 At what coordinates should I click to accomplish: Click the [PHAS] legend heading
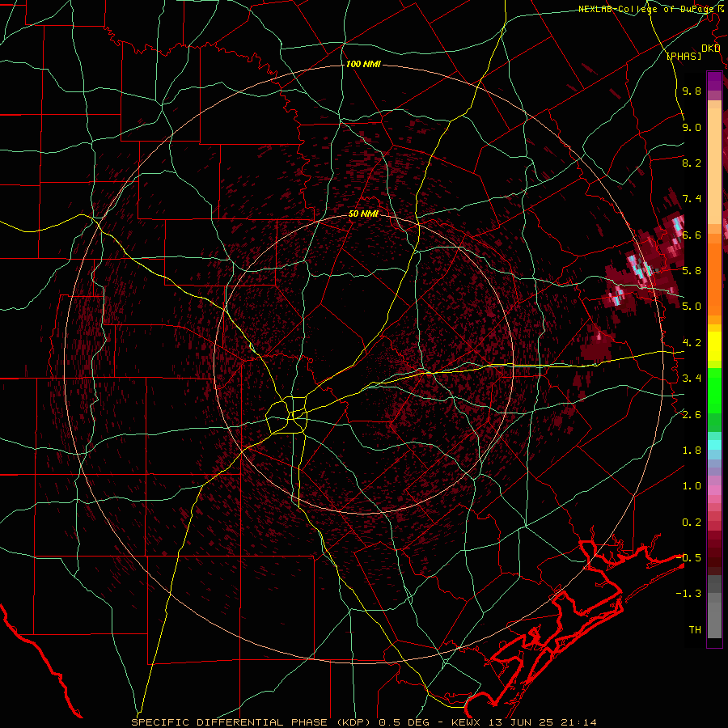pyautogui.click(x=684, y=56)
